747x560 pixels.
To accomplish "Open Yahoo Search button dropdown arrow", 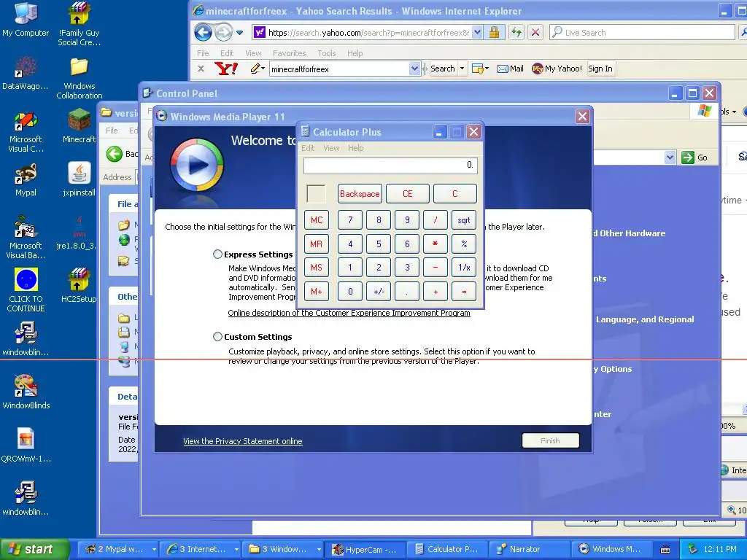I will point(462,69).
